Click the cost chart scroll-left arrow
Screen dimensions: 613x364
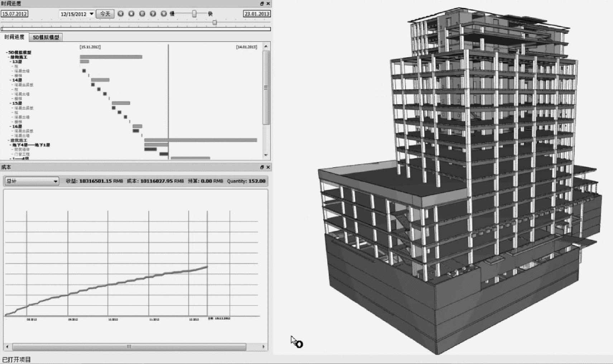[x=8, y=346]
